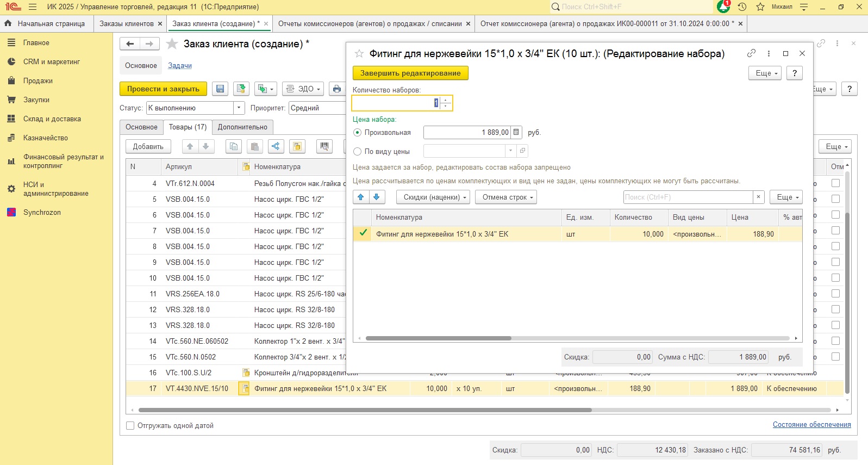Open the history clock icon in the title bar
868x465 pixels.
[x=742, y=7]
